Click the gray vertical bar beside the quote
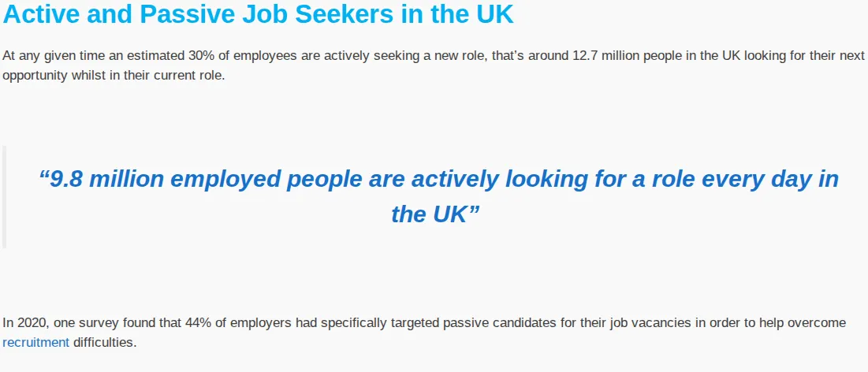The image size is (868, 372). point(4,196)
